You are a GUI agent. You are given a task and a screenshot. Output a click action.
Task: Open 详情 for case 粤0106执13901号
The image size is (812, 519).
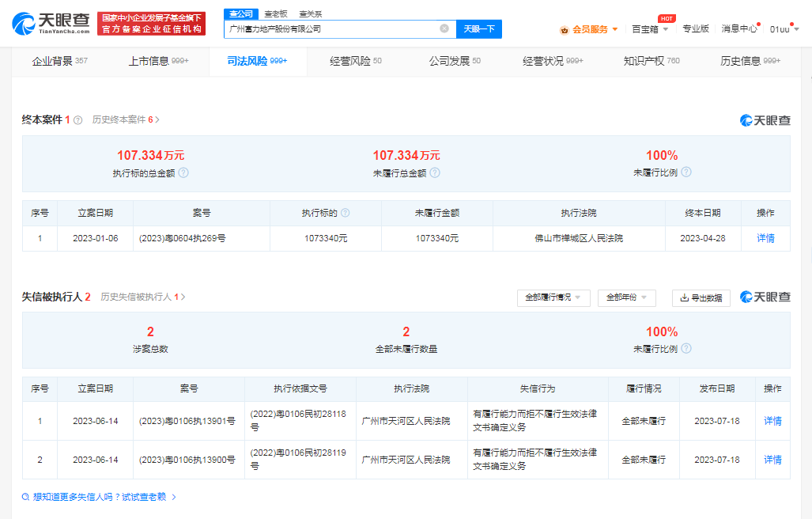[772, 421]
